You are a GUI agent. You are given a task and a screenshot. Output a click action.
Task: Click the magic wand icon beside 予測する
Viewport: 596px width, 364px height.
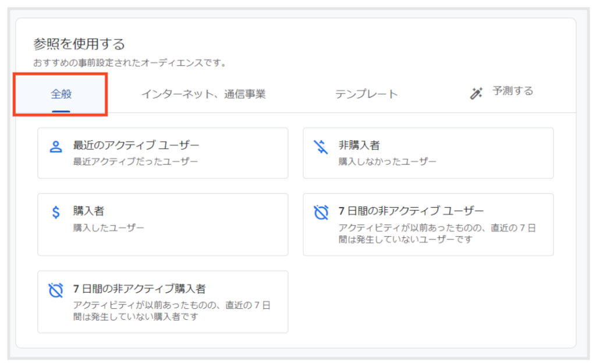(476, 93)
